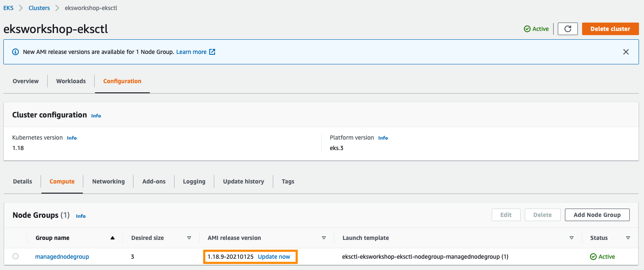Sort by Group name ascending arrow
This screenshot has height=270, width=644.
[x=112, y=238]
